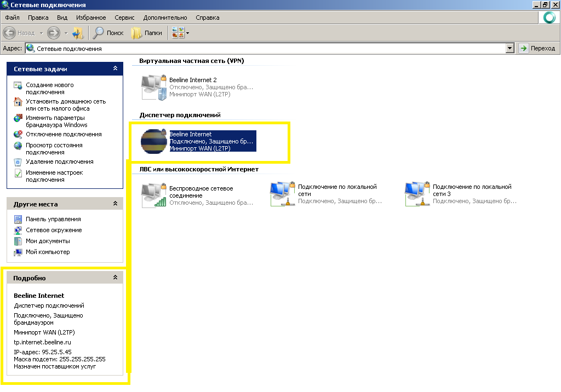Click the delete connection recycle icon
This screenshot has height=392, width=561.
(18, 163)
